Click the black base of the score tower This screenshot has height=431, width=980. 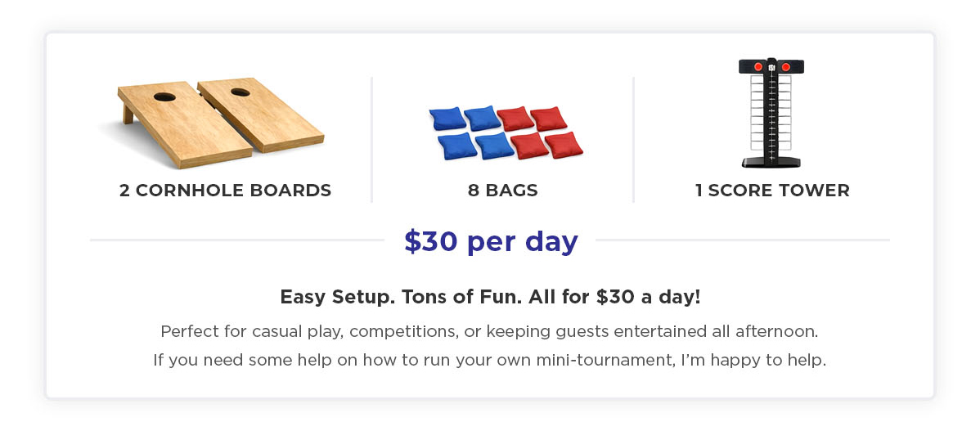pyautogui.click(x=771, y=163)
